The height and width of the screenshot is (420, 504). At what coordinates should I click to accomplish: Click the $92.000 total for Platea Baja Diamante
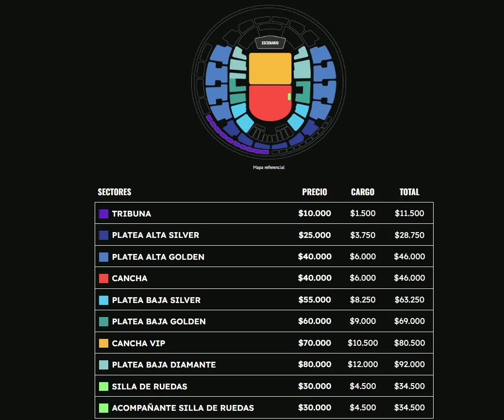[x=409, y=365]
